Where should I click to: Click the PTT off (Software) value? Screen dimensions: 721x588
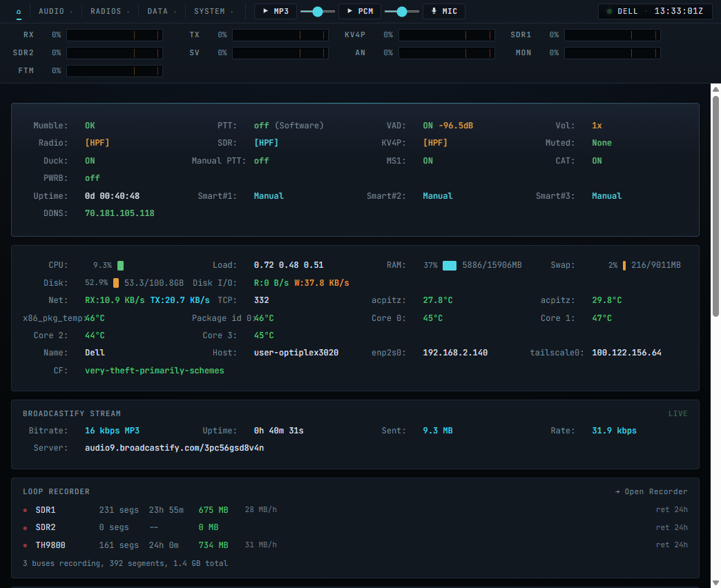coord(289,126)
